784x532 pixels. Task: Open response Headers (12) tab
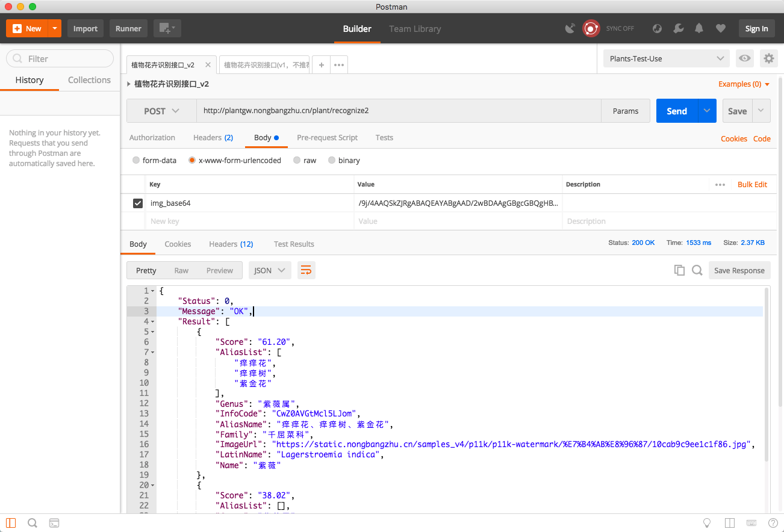pyautogui.click(x=231, y=244)
